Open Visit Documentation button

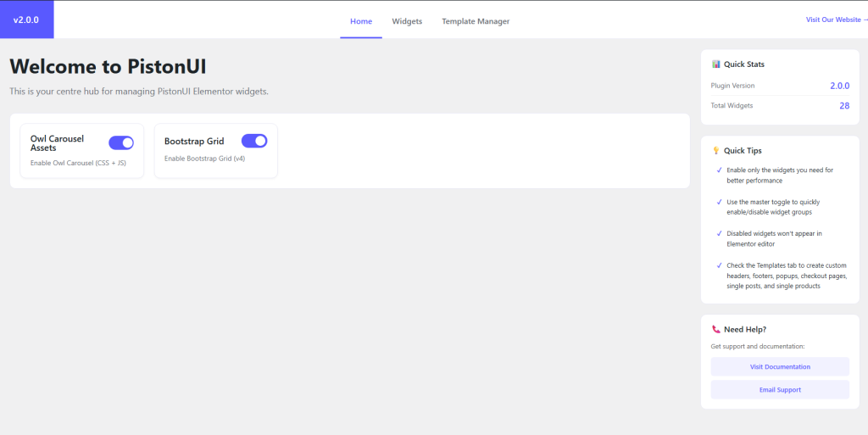tap(780, 366)
